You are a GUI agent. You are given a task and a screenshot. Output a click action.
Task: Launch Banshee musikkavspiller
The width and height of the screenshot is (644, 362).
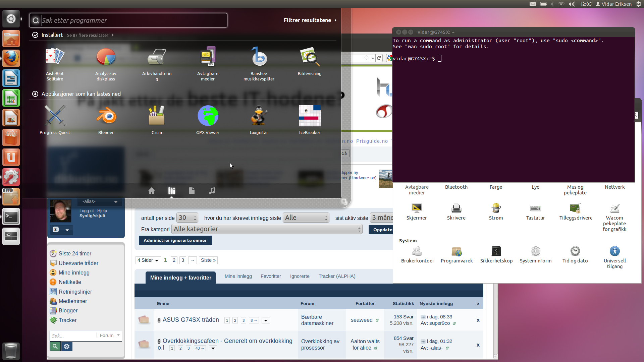click(259, 64)
